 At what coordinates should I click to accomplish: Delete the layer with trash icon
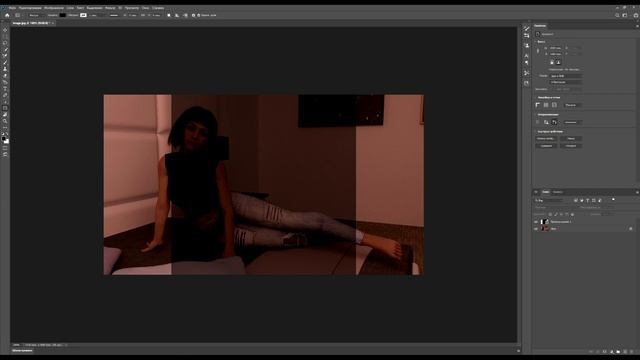pyautogui.click(x=631, y=351)
